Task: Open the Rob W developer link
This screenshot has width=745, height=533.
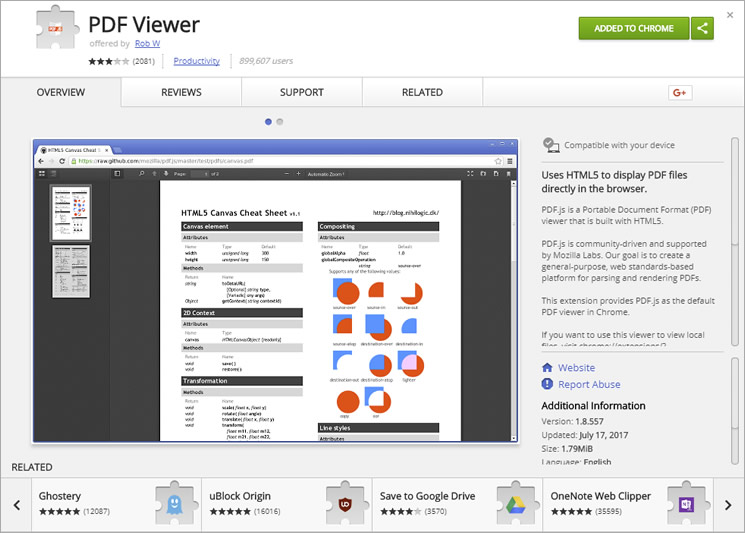Action: (147, 44)
